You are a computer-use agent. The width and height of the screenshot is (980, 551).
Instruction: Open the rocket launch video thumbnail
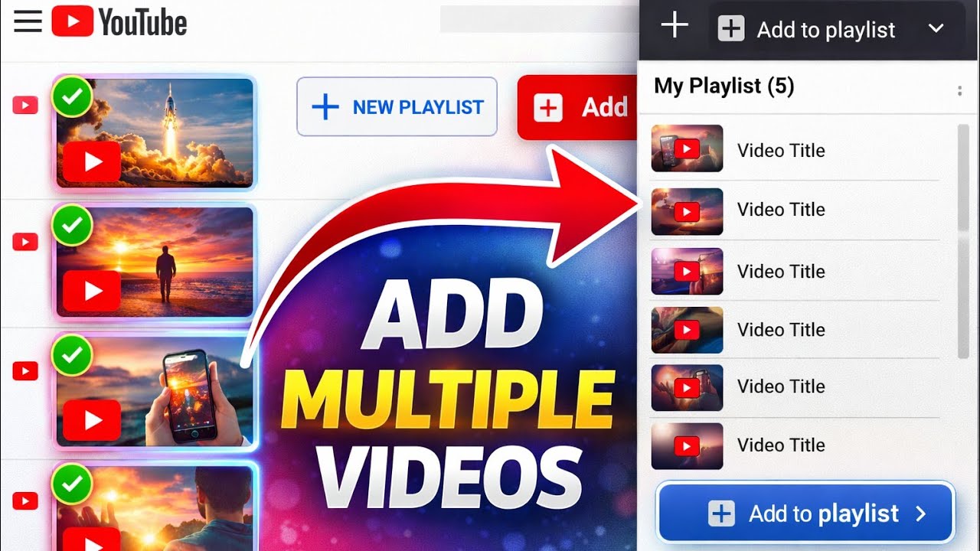[x=155, y=133]
